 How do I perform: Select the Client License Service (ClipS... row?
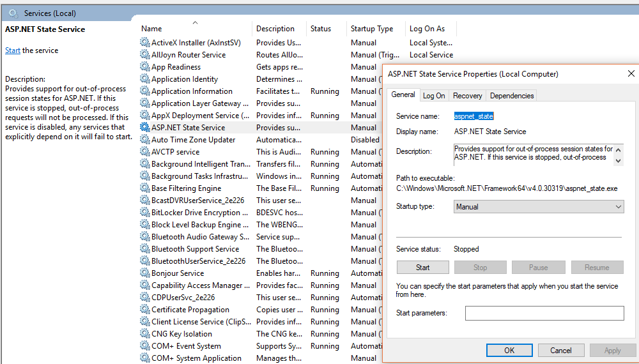pos(261,322)
